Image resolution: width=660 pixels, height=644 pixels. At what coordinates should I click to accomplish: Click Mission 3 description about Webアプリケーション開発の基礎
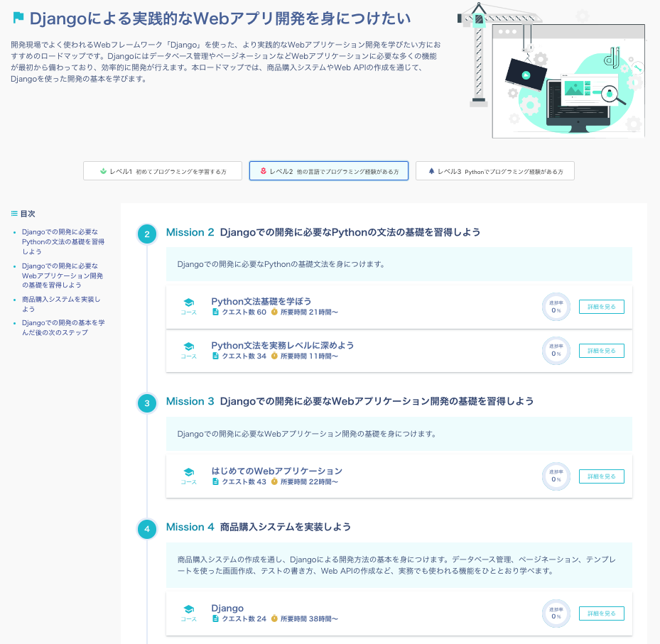coord(307,434)
